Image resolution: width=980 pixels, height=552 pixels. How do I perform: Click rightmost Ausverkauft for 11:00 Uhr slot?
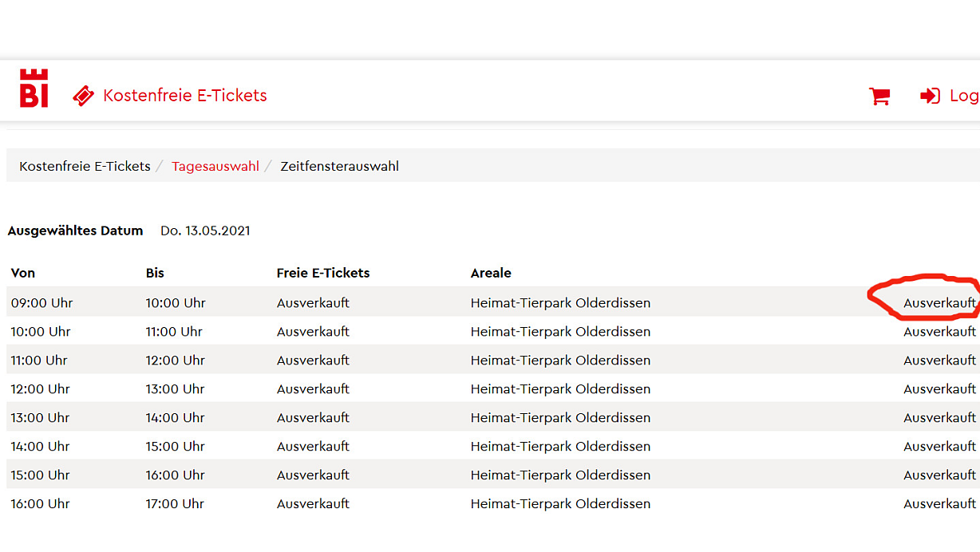pos(939,361)
